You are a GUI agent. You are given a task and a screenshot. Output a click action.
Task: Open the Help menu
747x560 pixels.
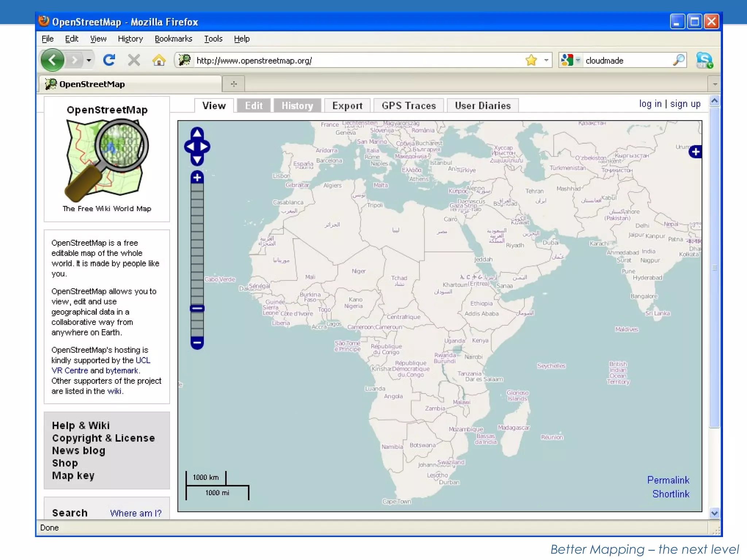point(241,39)
